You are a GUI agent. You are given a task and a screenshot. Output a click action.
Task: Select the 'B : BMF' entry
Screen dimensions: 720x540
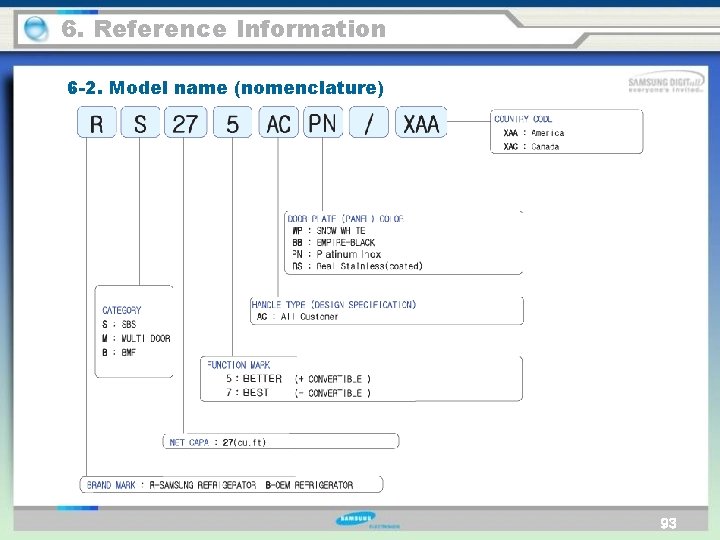[x=119, y=353]
